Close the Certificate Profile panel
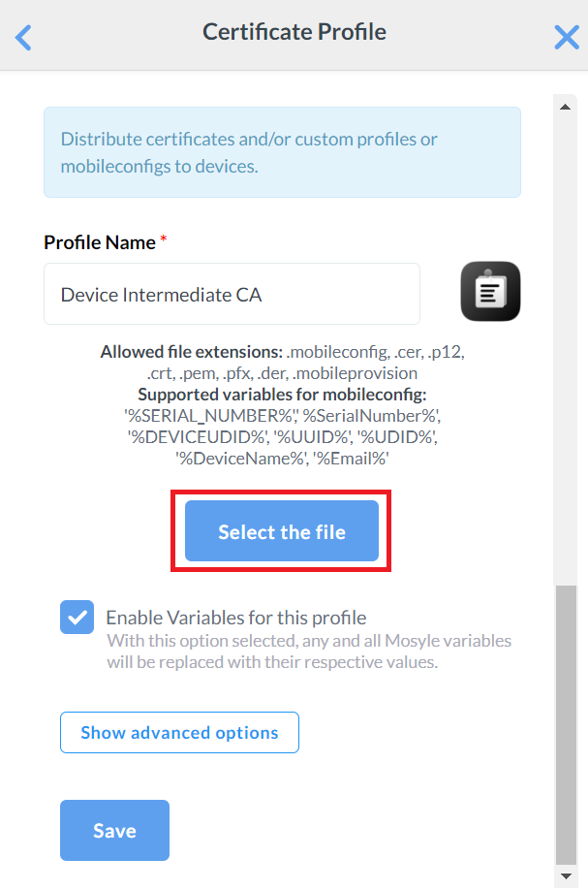Viewport: 588px width, 890px height. [566, 38]
